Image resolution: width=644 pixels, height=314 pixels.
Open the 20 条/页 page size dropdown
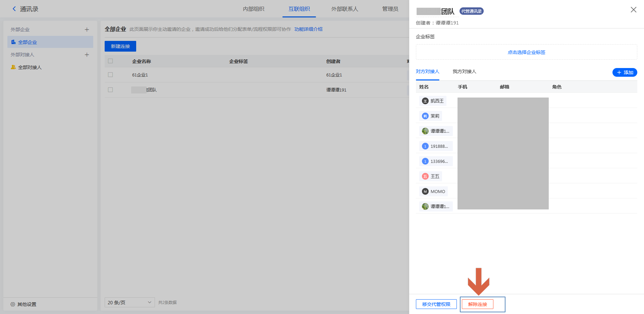point(129,302)
